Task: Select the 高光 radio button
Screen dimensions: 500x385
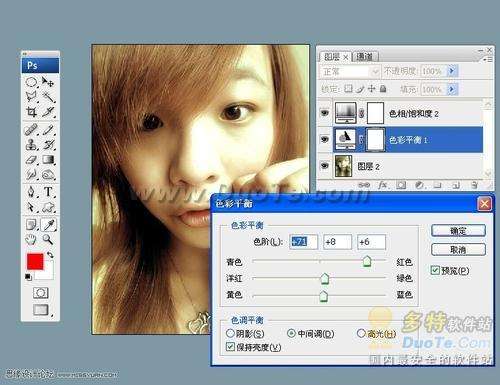Action: 361,333
